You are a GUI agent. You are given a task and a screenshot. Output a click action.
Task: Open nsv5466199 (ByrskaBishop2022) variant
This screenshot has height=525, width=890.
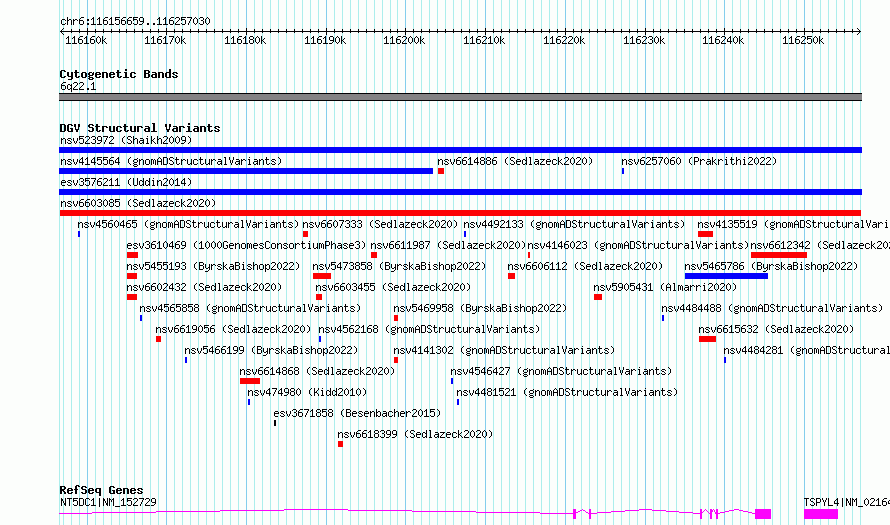click(271, 350)
